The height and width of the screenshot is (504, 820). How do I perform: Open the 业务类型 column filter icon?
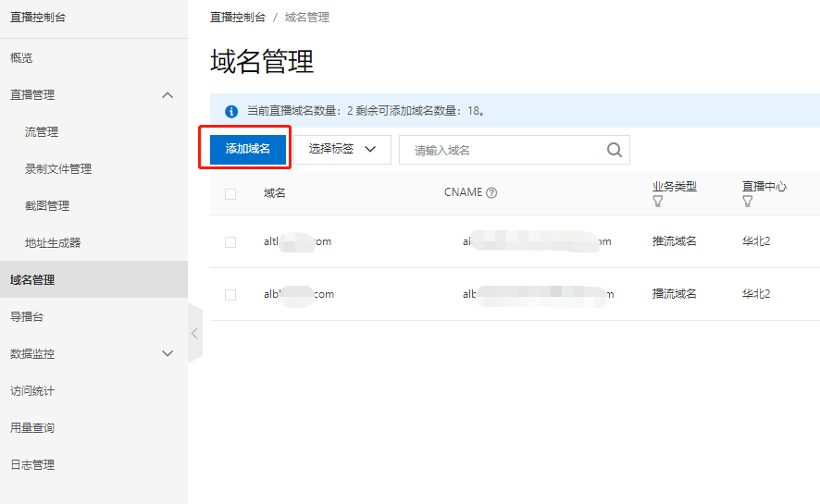point(658,201)
